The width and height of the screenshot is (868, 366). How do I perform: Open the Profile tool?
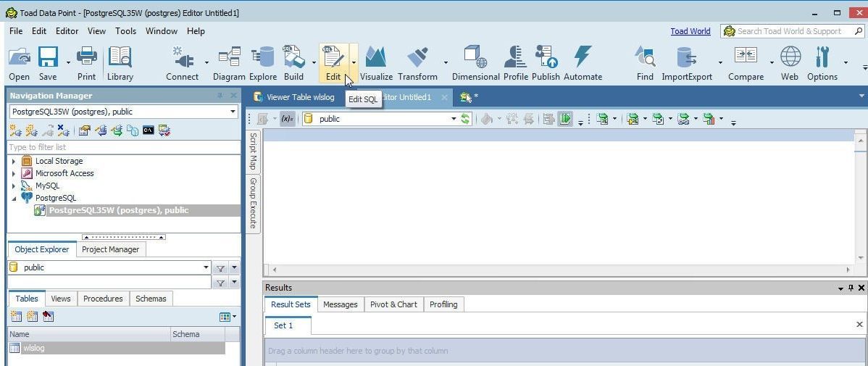click(515, 57)
